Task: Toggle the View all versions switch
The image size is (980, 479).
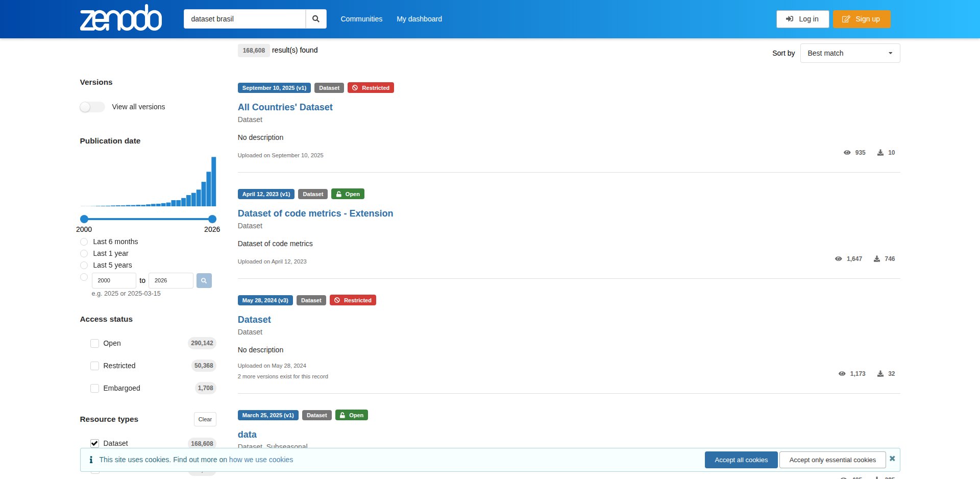Action: [x=92, y=107]
